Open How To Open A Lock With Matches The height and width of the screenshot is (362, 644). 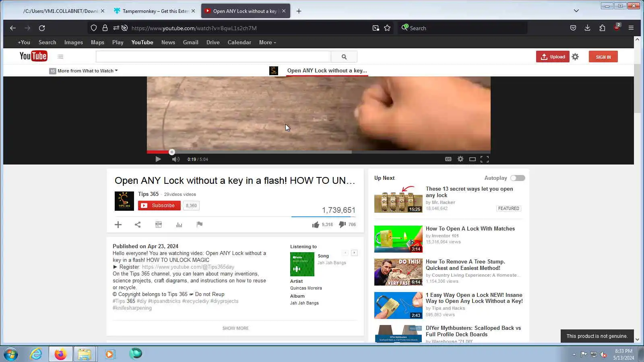tap(470, 228)
